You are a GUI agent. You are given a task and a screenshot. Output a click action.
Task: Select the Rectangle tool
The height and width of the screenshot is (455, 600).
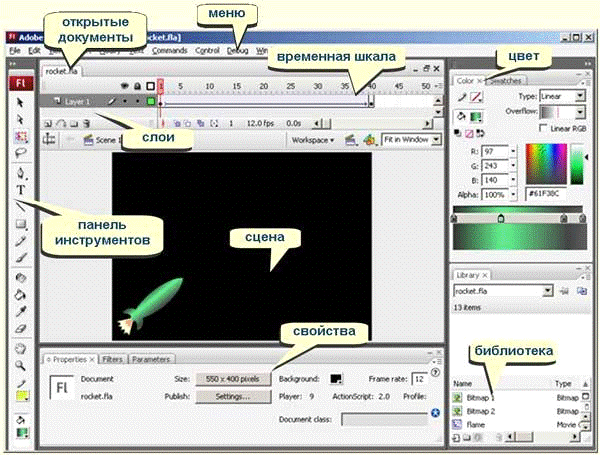[21, 224]
